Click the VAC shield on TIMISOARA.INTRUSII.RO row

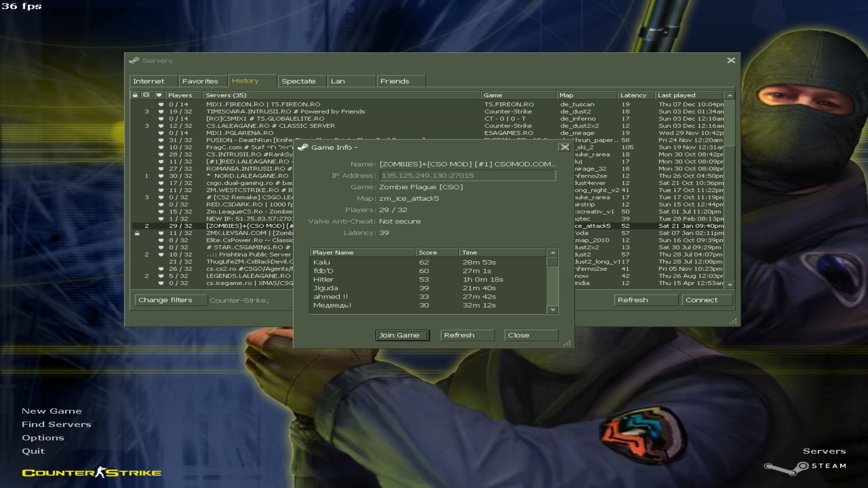[160, 112]
